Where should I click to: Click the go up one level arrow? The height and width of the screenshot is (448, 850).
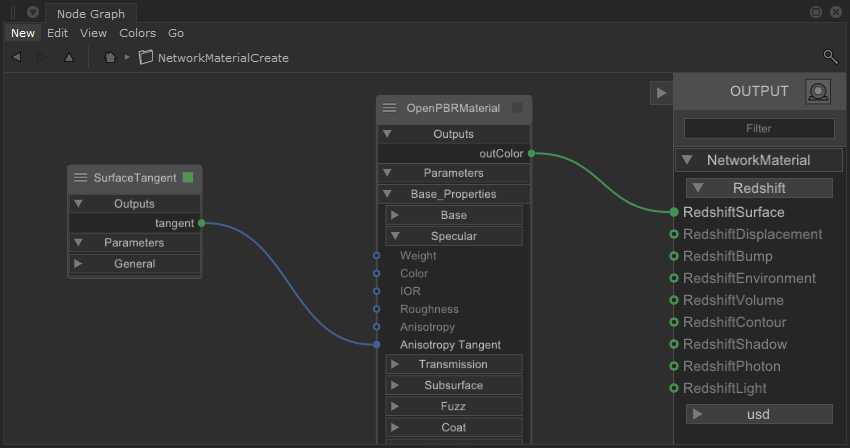coord(69,58)
